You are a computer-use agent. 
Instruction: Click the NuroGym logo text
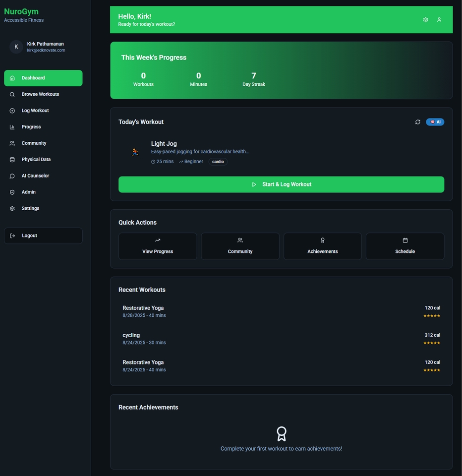click(x=21, y=11)
